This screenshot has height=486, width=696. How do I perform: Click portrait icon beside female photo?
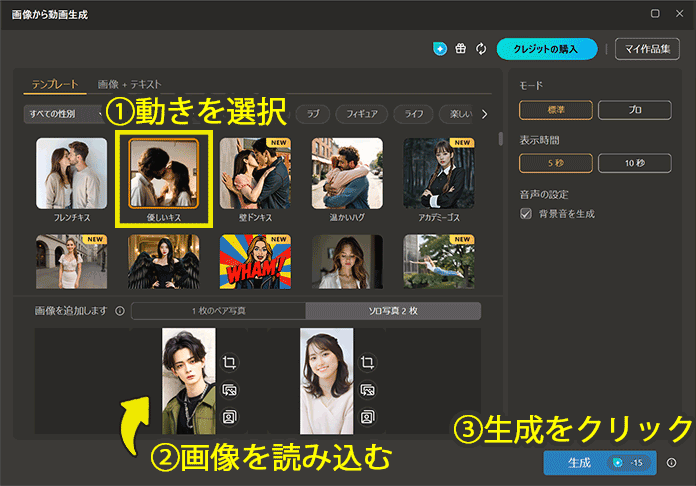[x=367, y=417]
